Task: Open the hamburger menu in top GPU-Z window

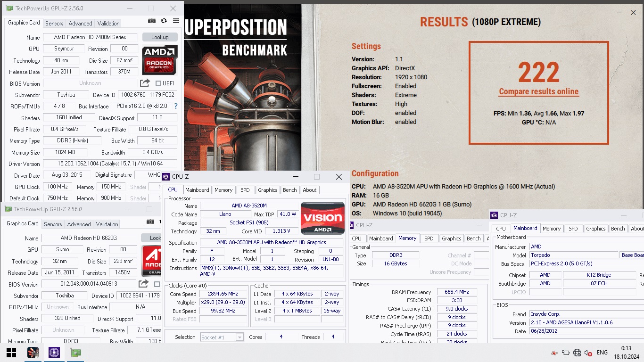Action: point(176,21)
